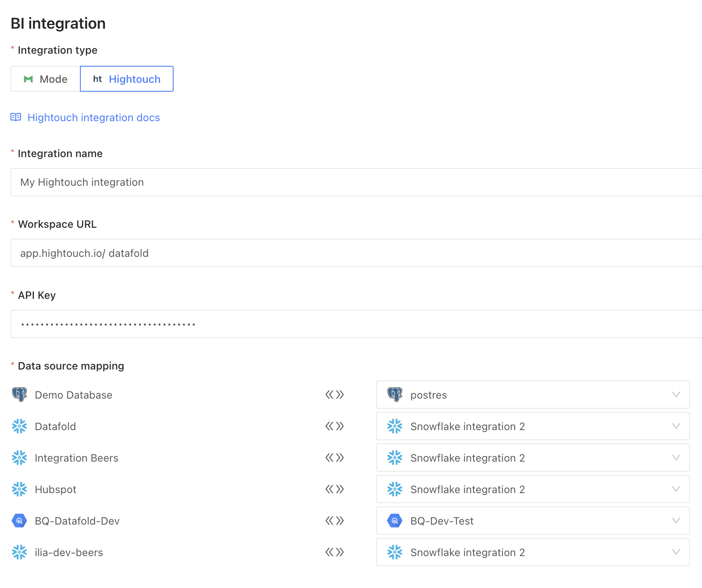Focus the Integration name input field
The height and width of the screenshot is (588, 702).
point(356,182)
